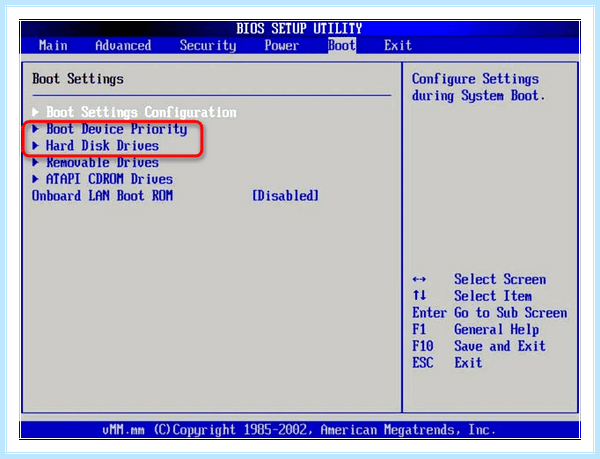
Task: Click arrow beside ATAPI CDROM Drives
Action: point(36,179)
